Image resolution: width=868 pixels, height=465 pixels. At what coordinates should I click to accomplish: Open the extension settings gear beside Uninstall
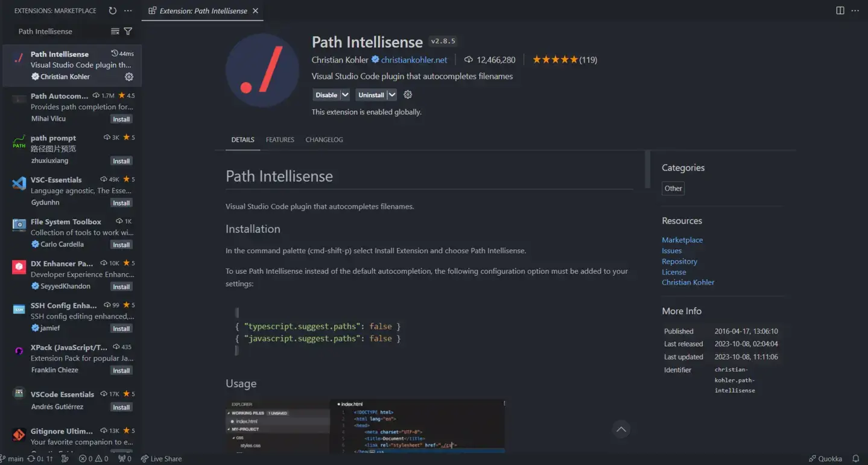(408, 95)
